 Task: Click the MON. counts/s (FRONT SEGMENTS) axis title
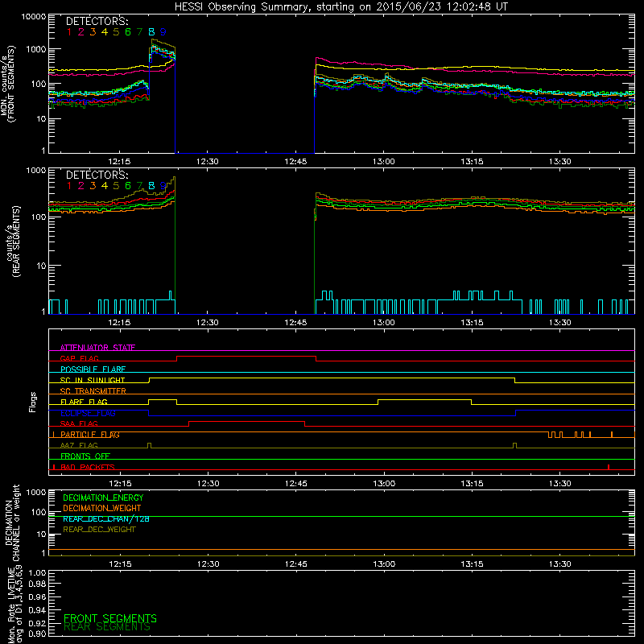7,84
